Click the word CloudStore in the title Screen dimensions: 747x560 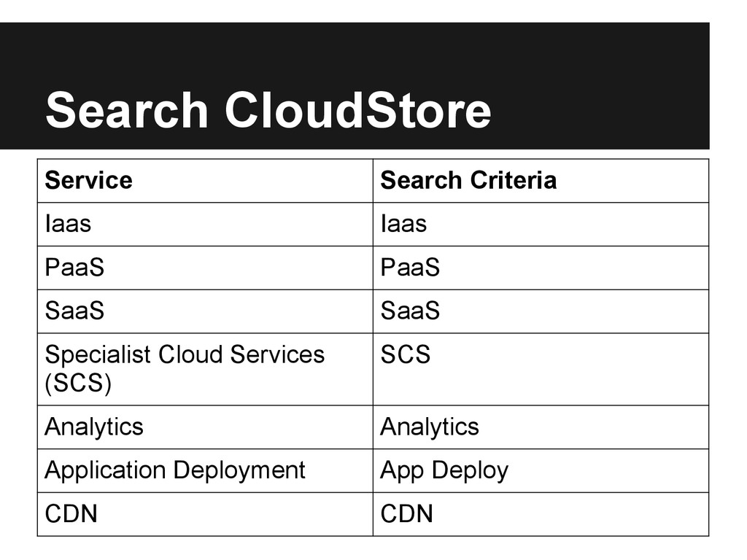pyautogui.click(x=357, y=110)
